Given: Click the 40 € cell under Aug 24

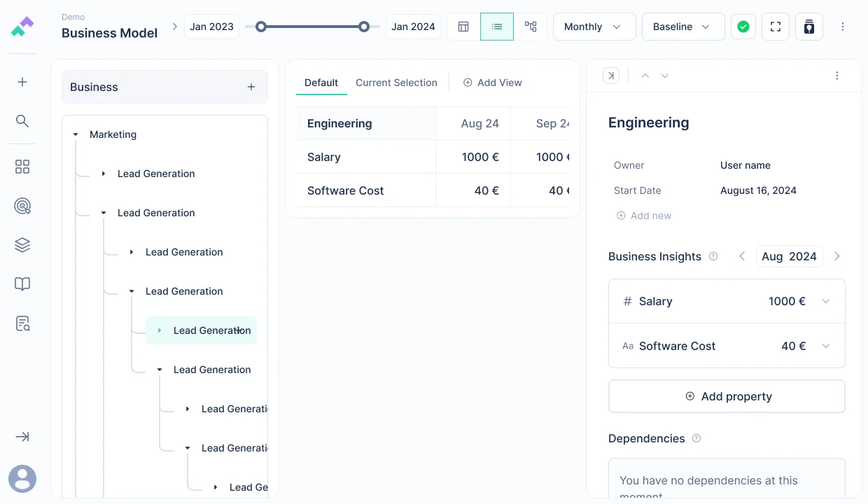Looking at the screenshot, I should pyautogui.click(x=473, y=190).
